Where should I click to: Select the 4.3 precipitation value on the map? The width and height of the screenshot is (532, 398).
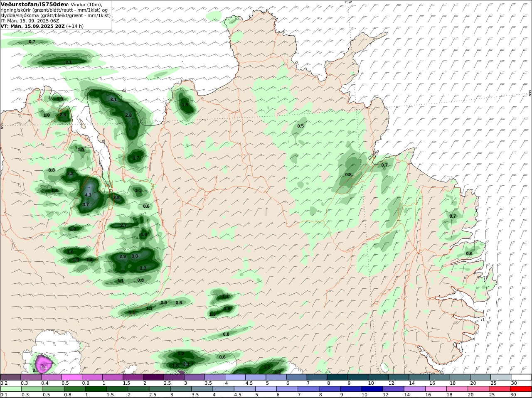(x=88, y=195)
